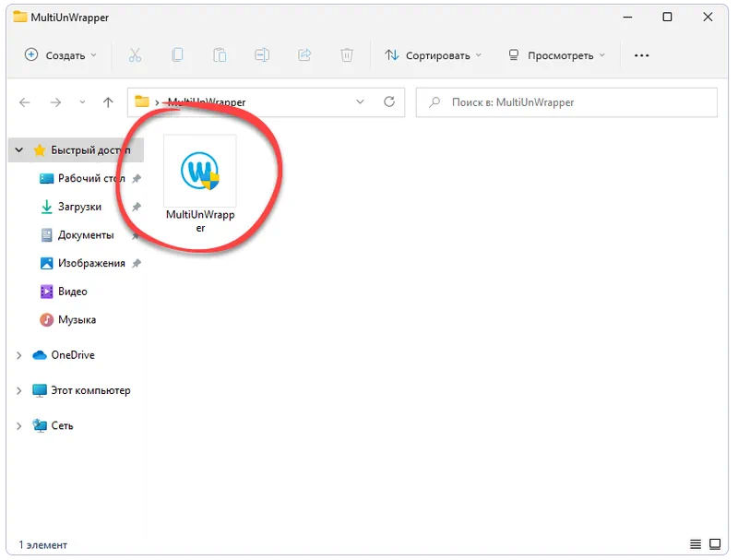Open Видео in sidebar
This screenshot has height=560, width=738.
(x=73, y=292)
